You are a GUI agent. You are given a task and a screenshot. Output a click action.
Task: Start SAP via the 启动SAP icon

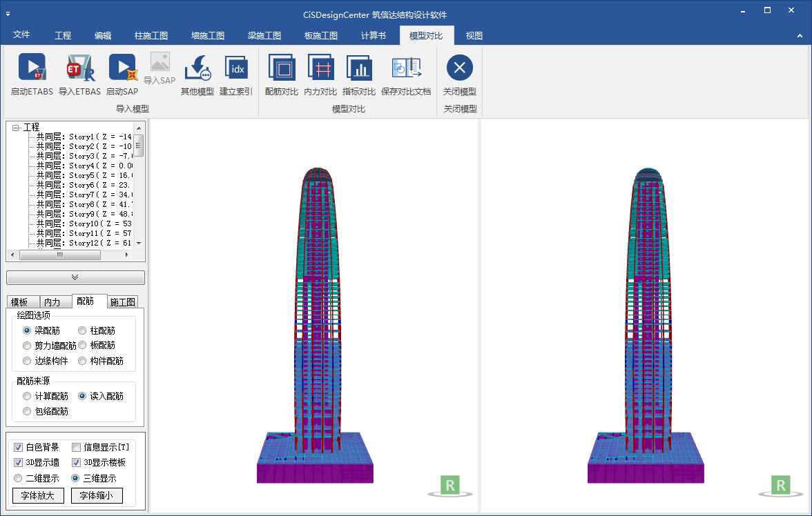(123, 68)
